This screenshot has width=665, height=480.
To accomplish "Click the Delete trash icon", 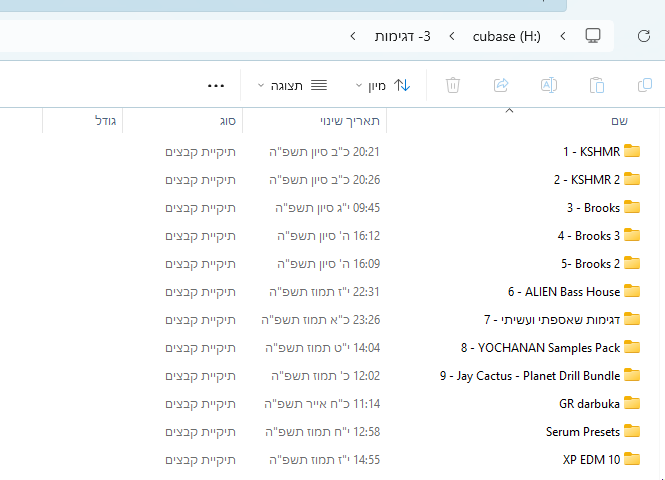I will (x=453, y=85).
